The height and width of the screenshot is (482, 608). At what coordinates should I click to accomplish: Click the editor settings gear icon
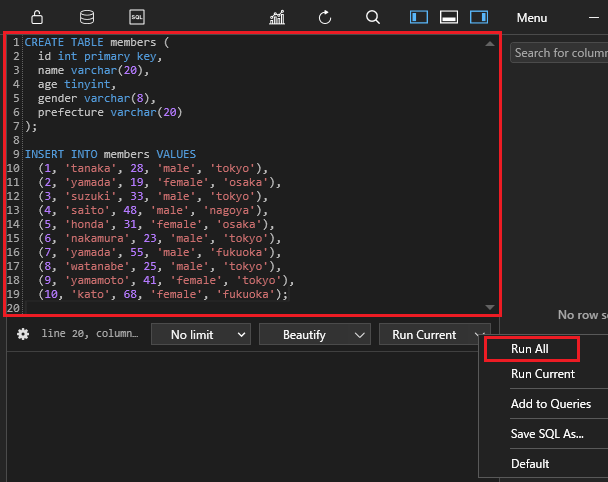23,334
